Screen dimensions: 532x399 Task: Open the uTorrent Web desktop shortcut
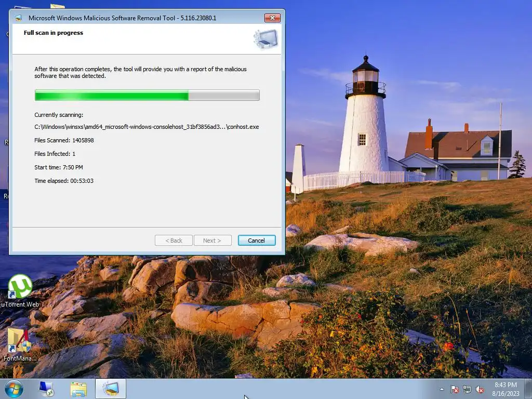[20, 291]
